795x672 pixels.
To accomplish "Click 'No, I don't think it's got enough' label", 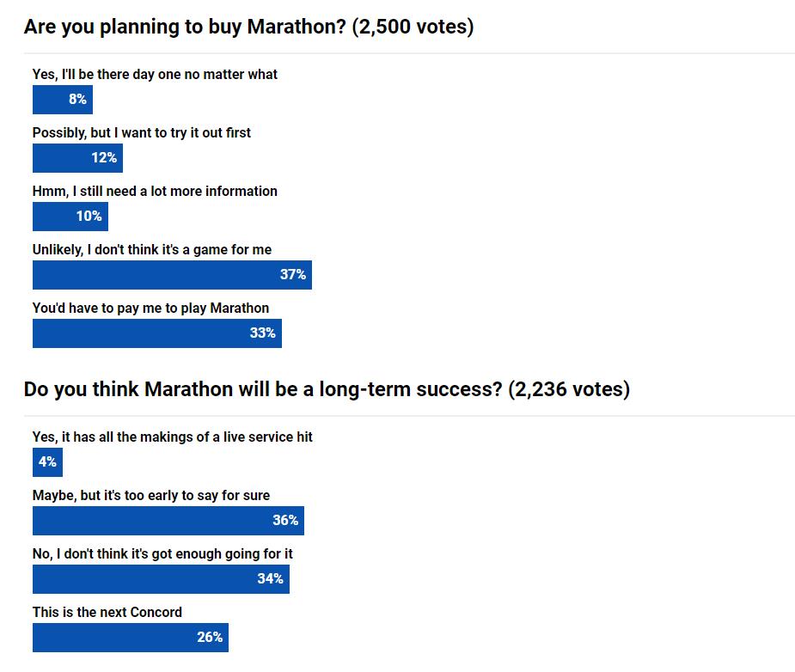I will pos(162,554).
